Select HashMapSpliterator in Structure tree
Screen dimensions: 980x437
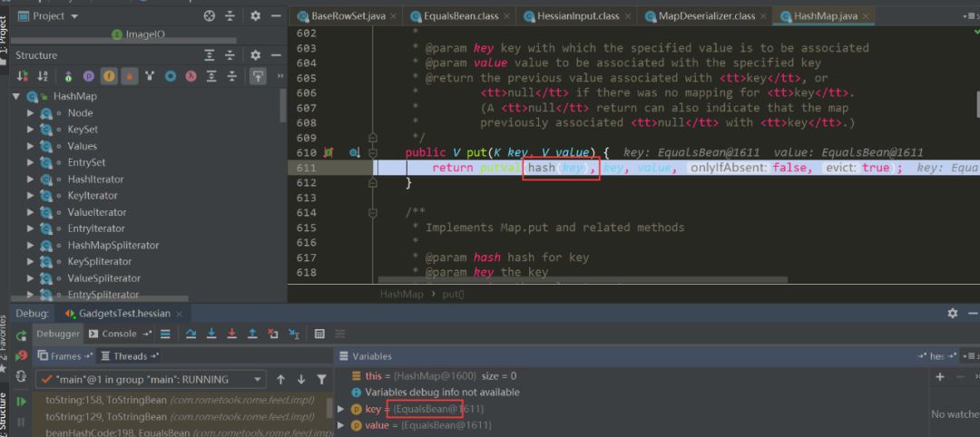tap(113, 246)
